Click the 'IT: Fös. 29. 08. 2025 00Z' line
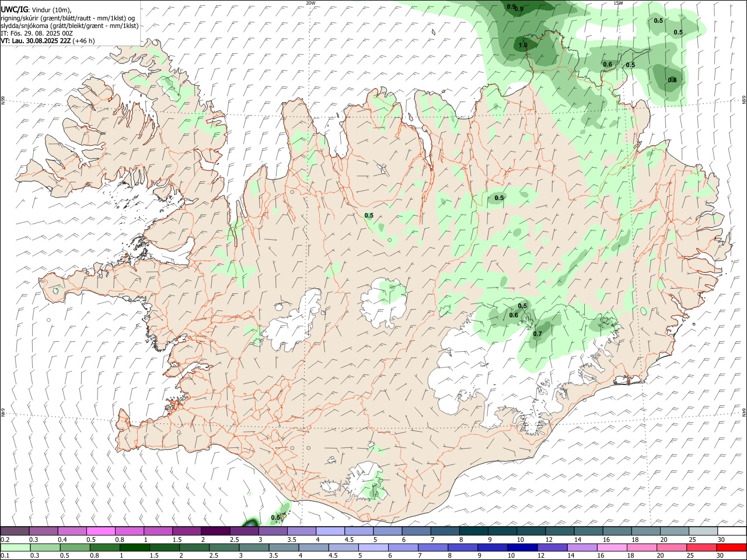This screenshot has width=747, height=560. [37, 33]
